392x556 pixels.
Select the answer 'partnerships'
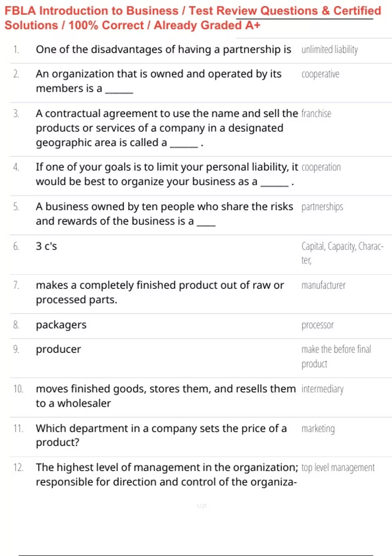click(x=322, y=207)
